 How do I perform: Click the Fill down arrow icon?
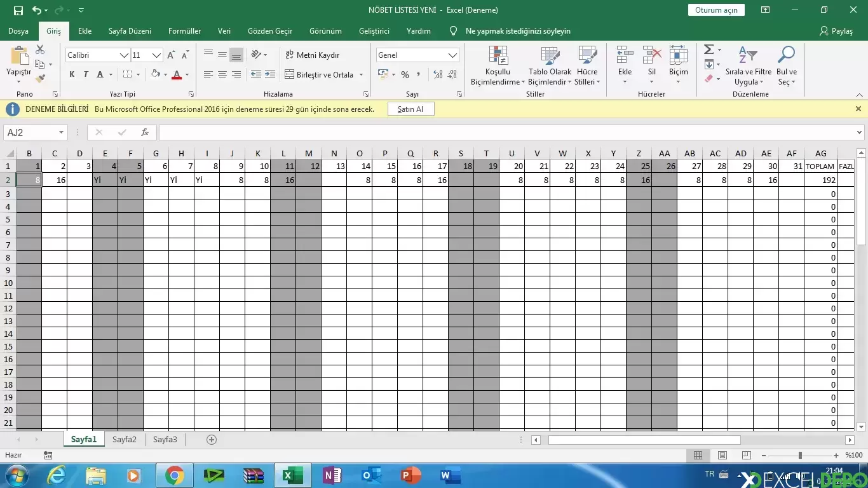pos(709,64)
